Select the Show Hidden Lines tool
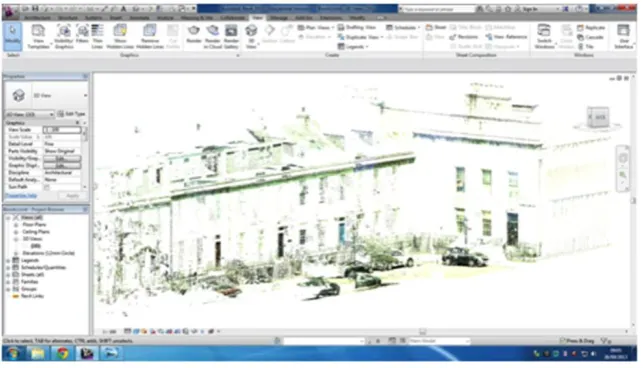643x368 pixels. 120,36
